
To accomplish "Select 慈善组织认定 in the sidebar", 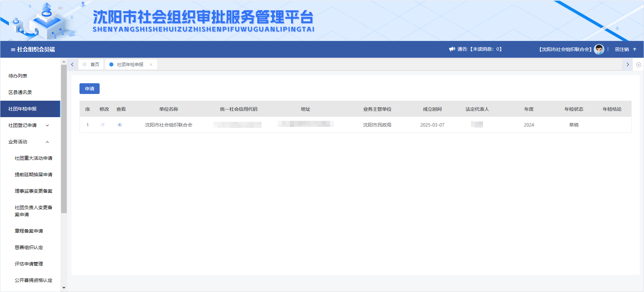I will (x=29, y=247).
